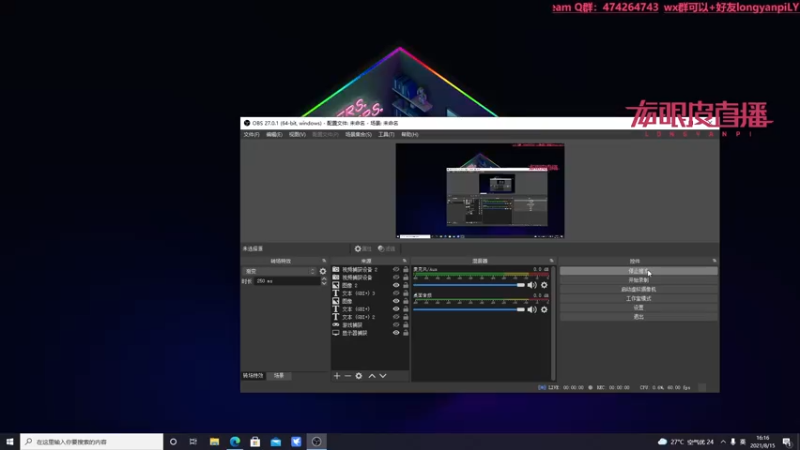Click 启动虚拟摄像机 button
Screen dimensions: 800x450
[638, 290]
